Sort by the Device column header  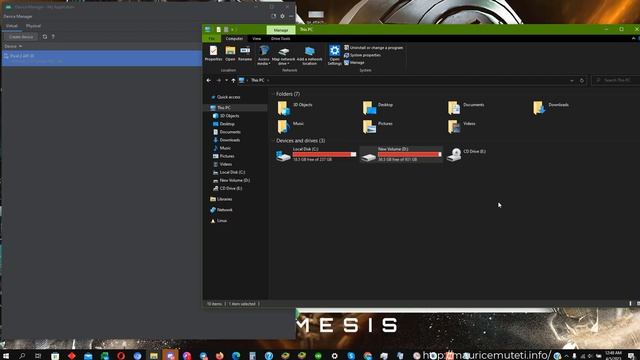pos(13,47)
